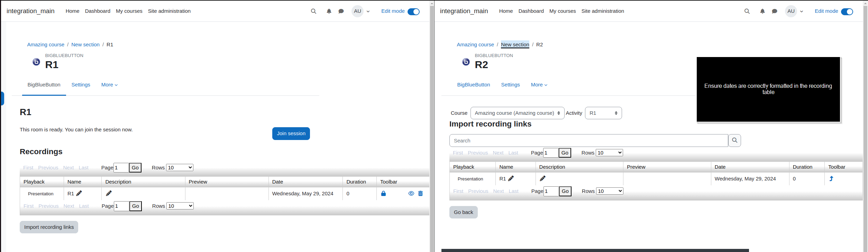The width and height of the screenshot is (868, 252).
Task: Open Course dropdown Amazing course
Action: [517, 113]
